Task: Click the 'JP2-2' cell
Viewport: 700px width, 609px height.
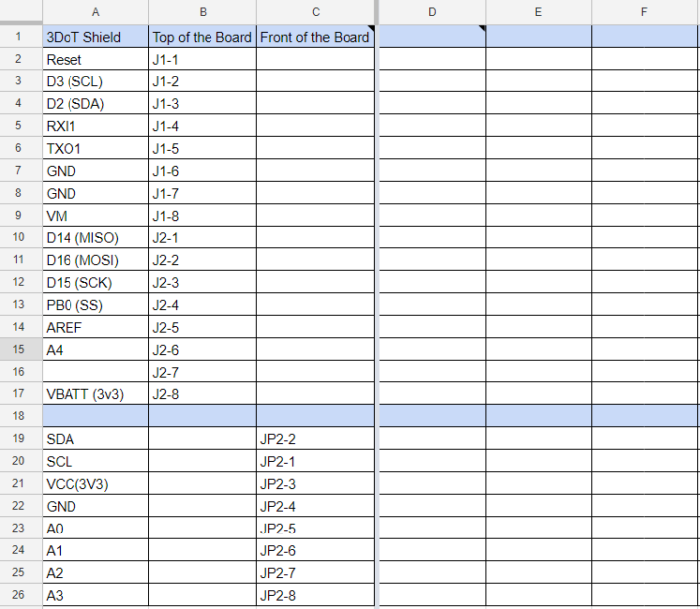Action: point(315,439)
